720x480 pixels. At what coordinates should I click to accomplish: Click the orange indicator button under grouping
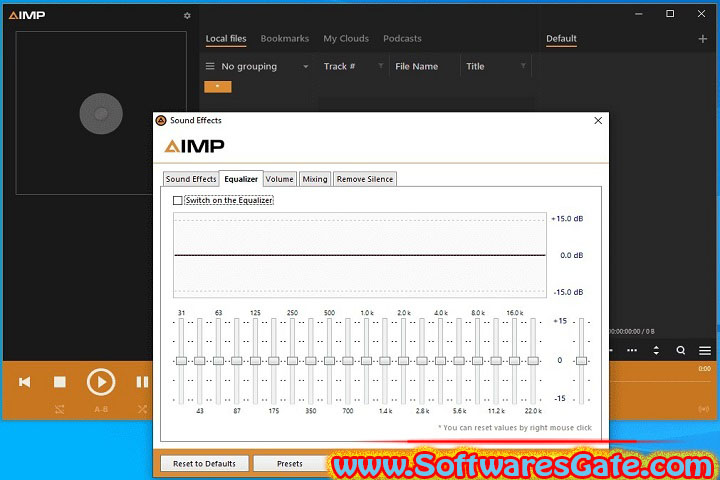tap(218, 86)
